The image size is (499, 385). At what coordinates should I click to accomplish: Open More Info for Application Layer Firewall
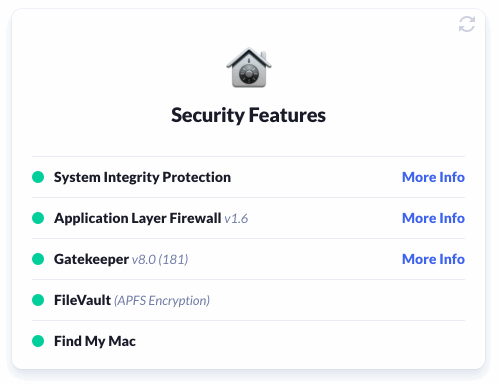point(433,218)
